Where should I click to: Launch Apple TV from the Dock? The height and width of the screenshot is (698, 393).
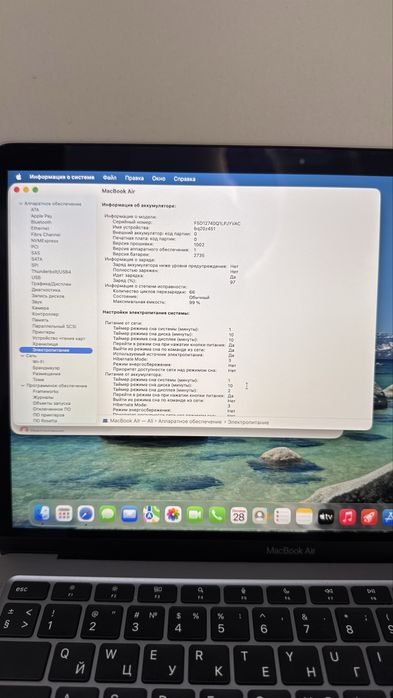326,517
